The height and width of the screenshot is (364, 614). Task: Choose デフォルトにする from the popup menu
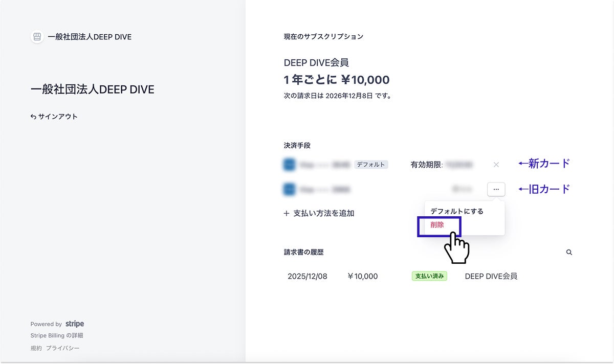457,211
